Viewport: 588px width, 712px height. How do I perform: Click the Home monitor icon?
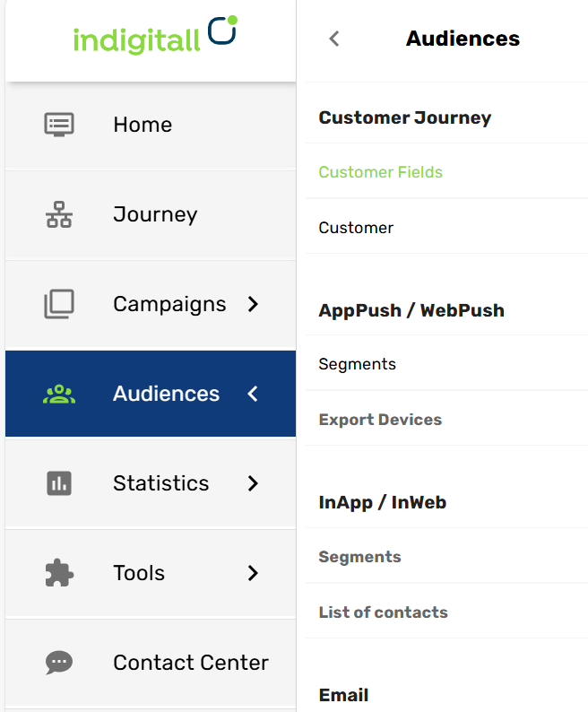59,125
